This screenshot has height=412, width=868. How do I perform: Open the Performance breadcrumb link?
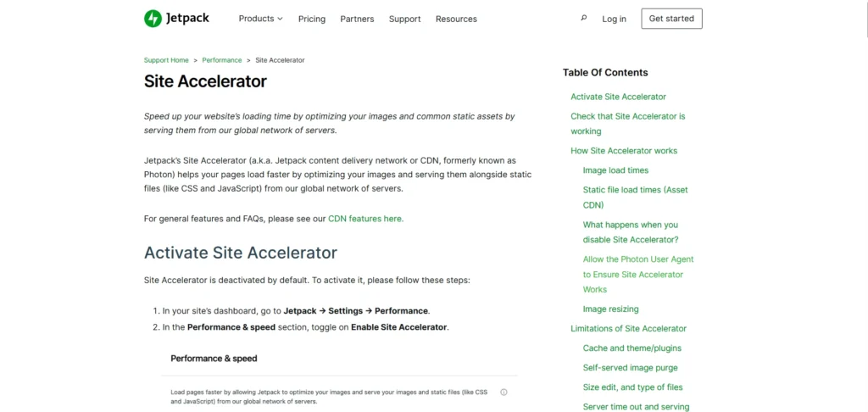click(x=221, y=60)
